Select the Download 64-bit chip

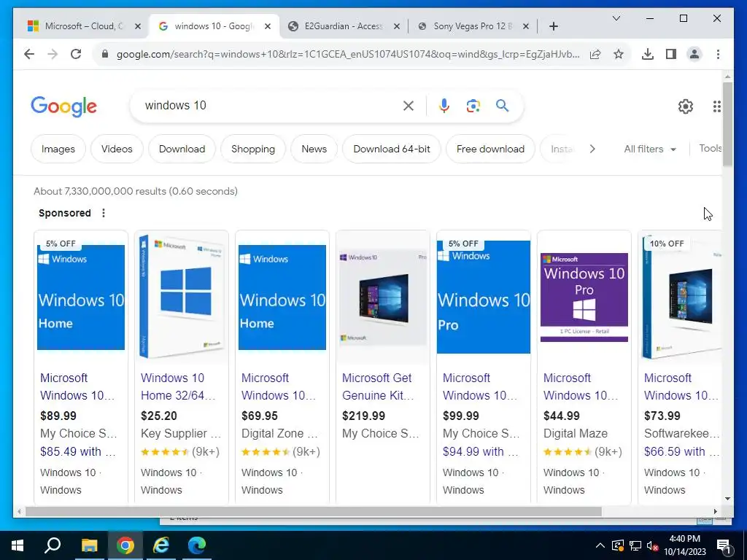(392, 149)
